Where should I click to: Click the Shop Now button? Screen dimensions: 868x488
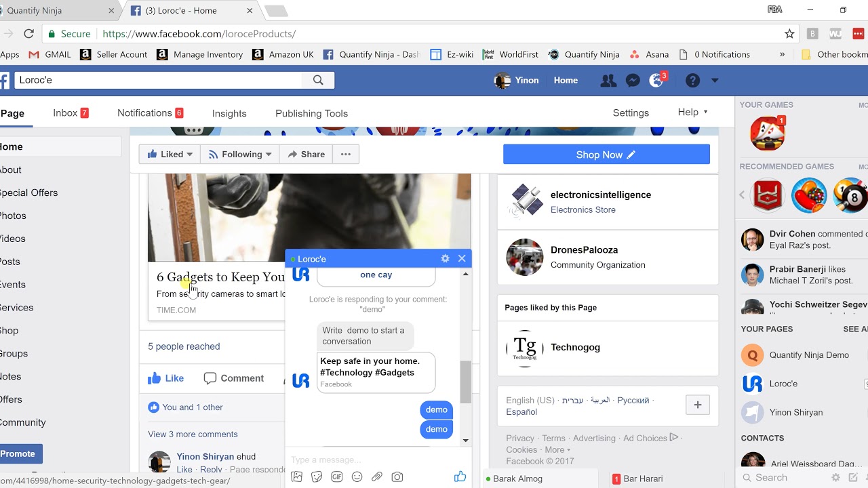click(606, 155)
